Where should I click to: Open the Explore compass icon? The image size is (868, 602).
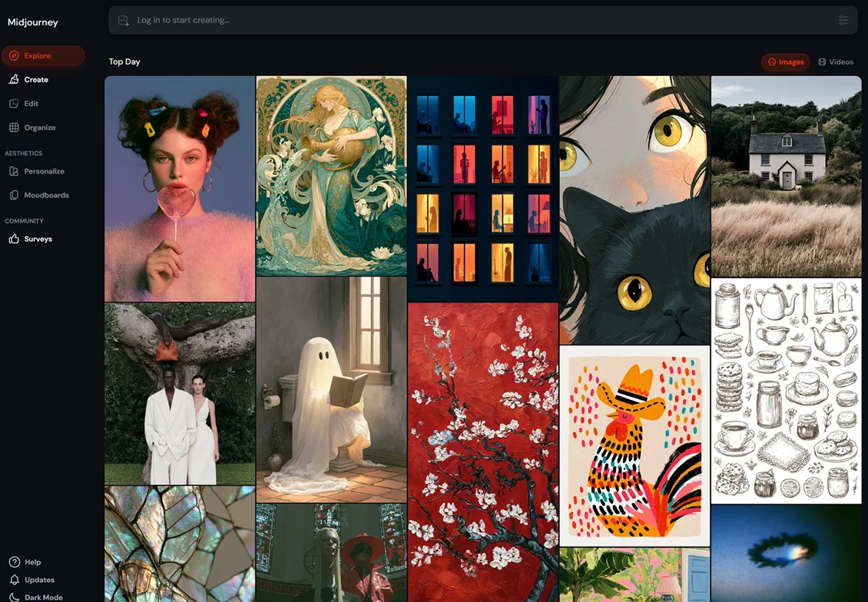[14, 55]
